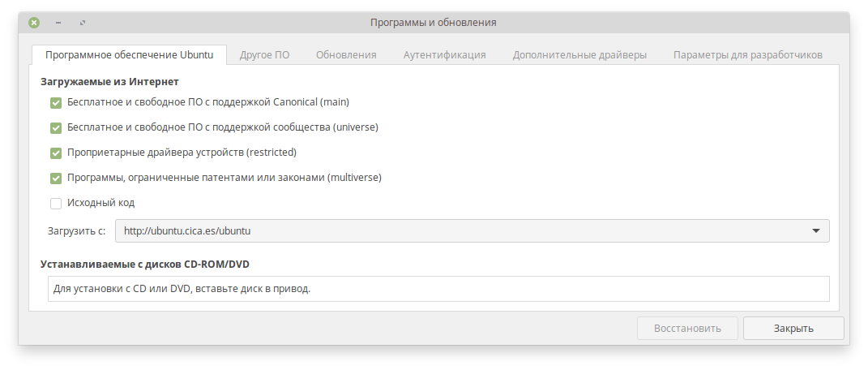Minimize the Программы и обновления window
Screen dimensions: 868x370
(58, 23)
